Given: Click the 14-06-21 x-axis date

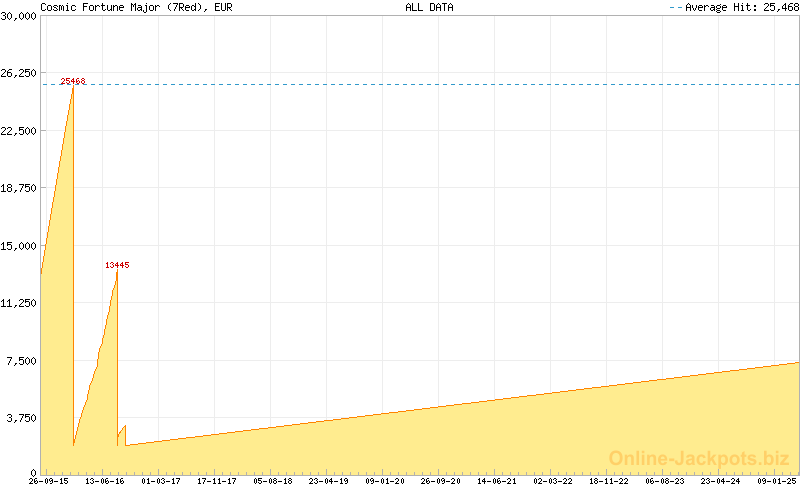Looking at the screenshot, I should tap(497, 481).
